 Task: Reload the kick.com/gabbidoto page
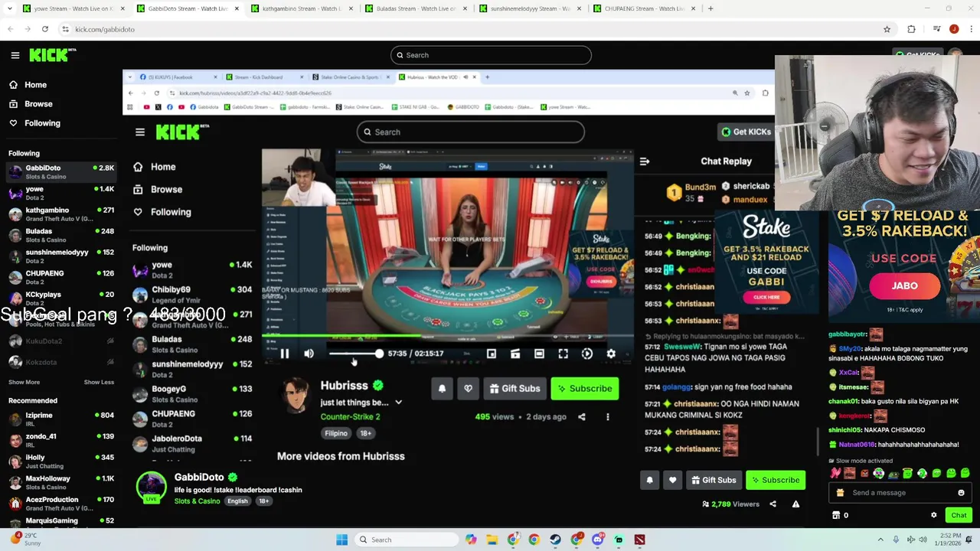click(x=45, y=29)
